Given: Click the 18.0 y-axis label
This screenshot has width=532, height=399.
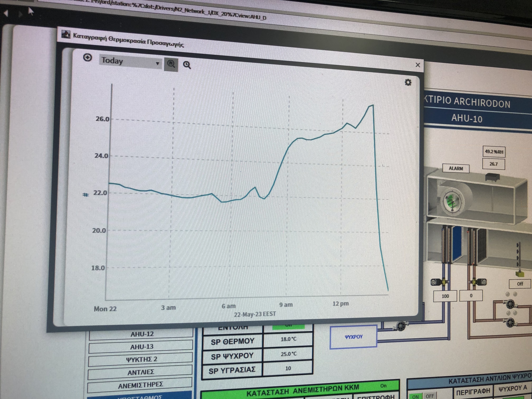Looking at the screenshot, I should coord(98,268).
